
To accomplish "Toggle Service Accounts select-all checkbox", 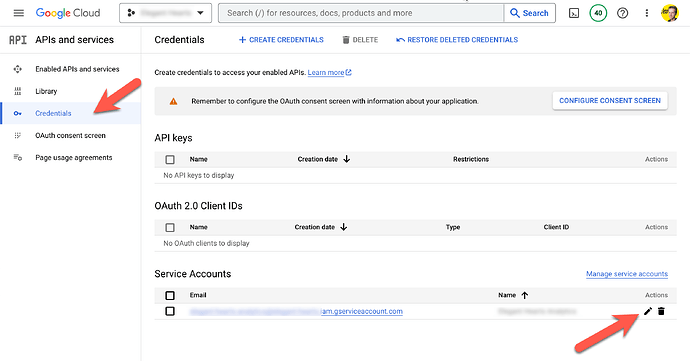I will pos(170,295).
